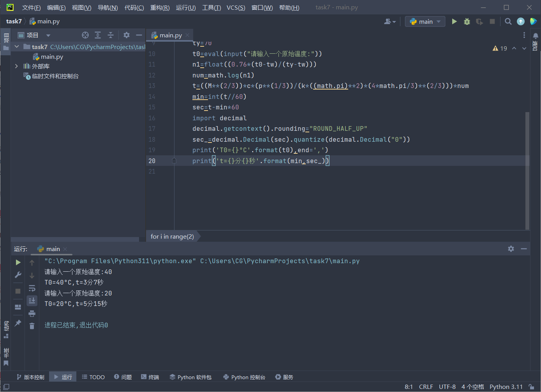541x392 pixels.
Task: Open the 终端 tool window
Action: [150, 377]
